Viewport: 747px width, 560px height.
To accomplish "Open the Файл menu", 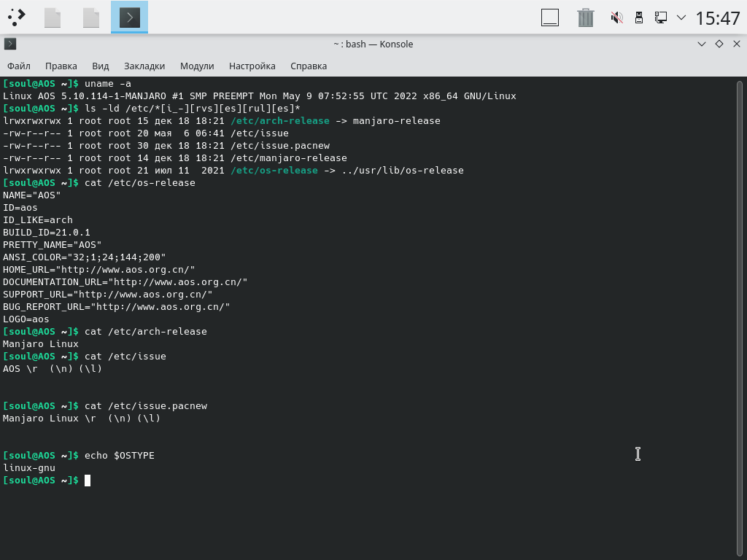I will click(18, 66).
